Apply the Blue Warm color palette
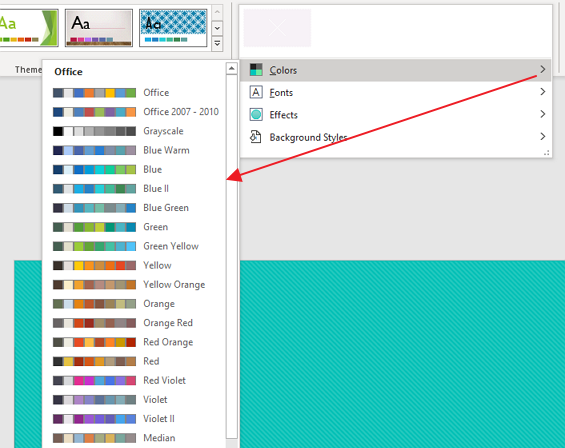The width and height of the screenshot is (565, 448). [136, 150]
